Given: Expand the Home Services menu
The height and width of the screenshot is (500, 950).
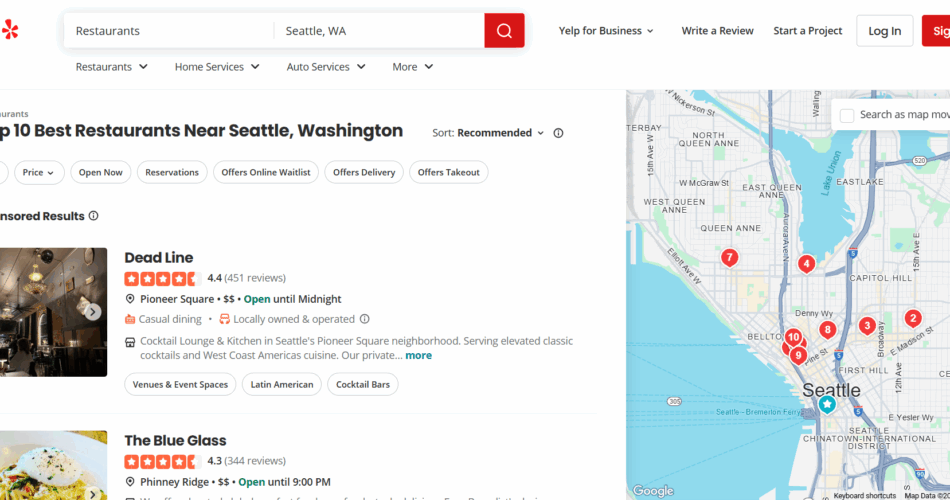Looking at the screenshot, I should (217, 67).
